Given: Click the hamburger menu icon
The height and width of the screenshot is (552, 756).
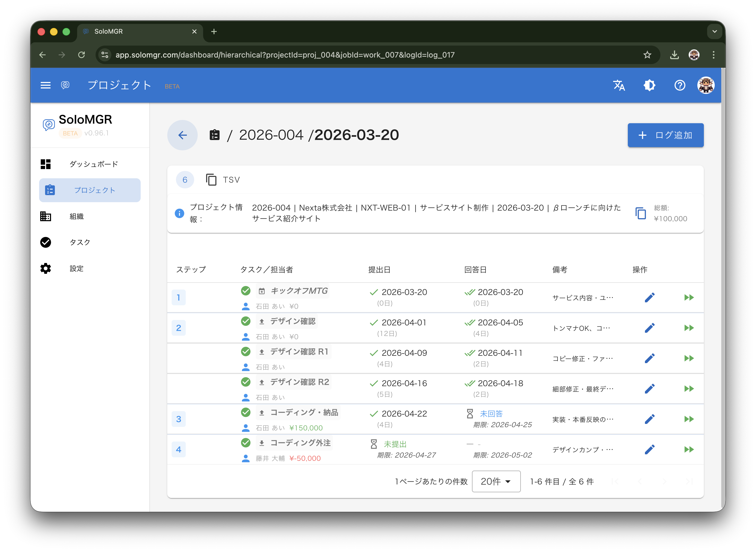Looking at the screenshot, I should 45,85.
